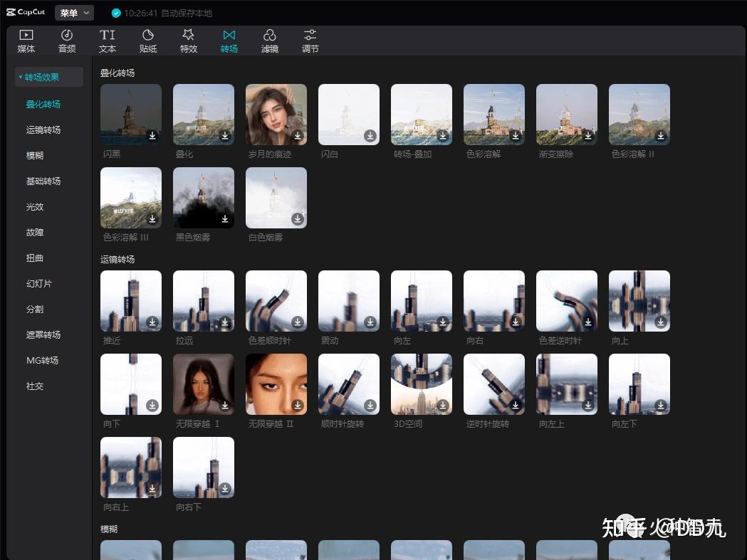Select 运镜转场 in the sidebar
The height and width of the screenshot is (560, 747).
(43, 130)
